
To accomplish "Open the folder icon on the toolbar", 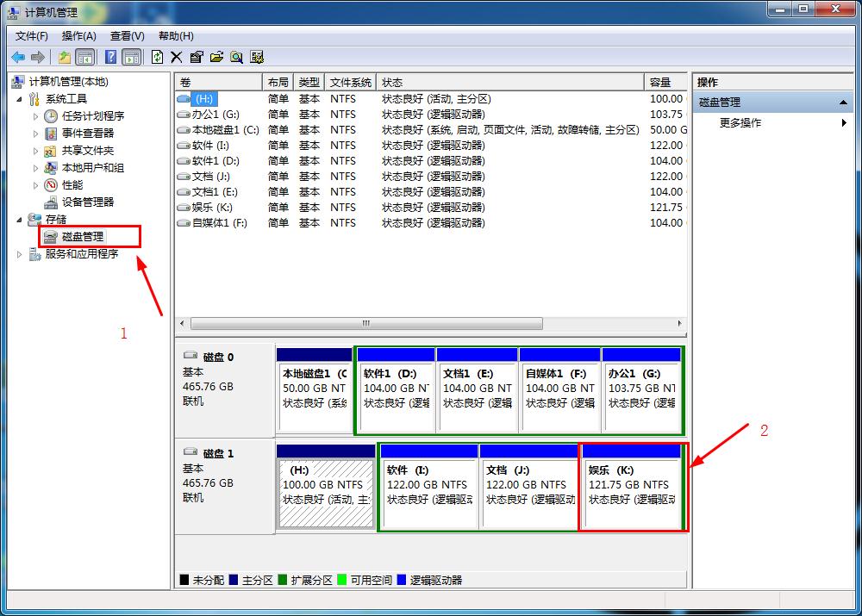I will (217, 57).
